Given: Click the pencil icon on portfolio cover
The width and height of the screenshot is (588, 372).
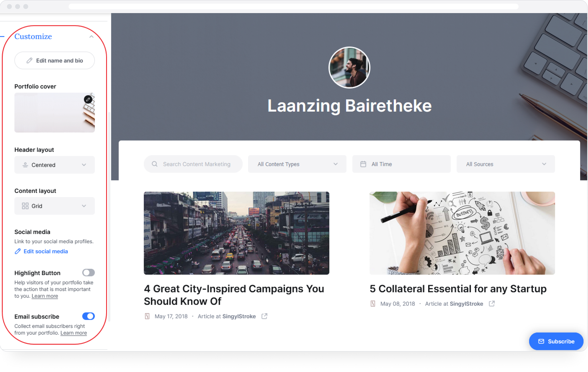Looking at the screenshot, I should 88,100.
